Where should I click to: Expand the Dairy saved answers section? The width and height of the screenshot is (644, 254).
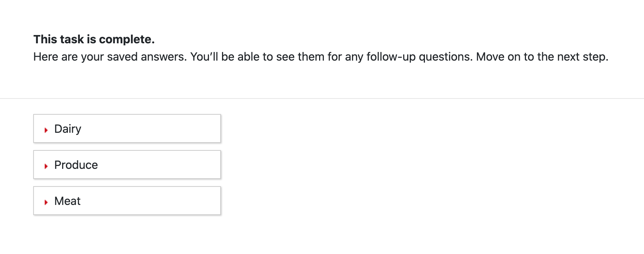pos(127,129)
